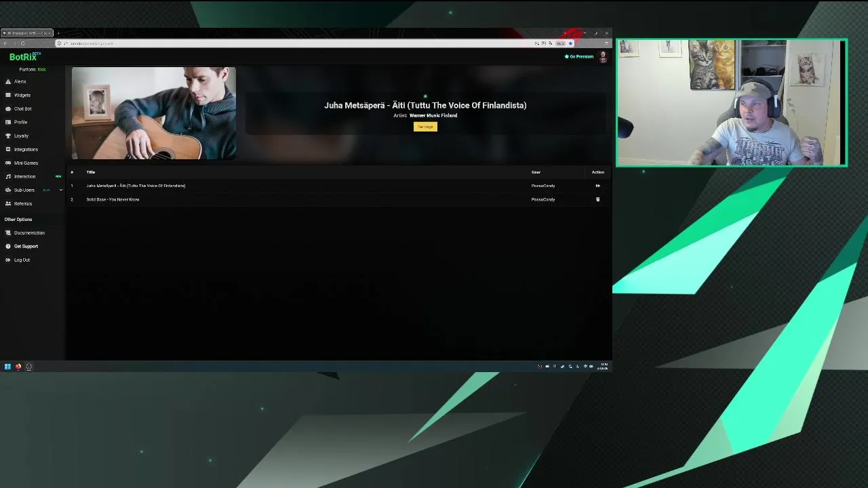868x488 pixels.
Task: Log Out from the sidebar
Action: (22, 260)
